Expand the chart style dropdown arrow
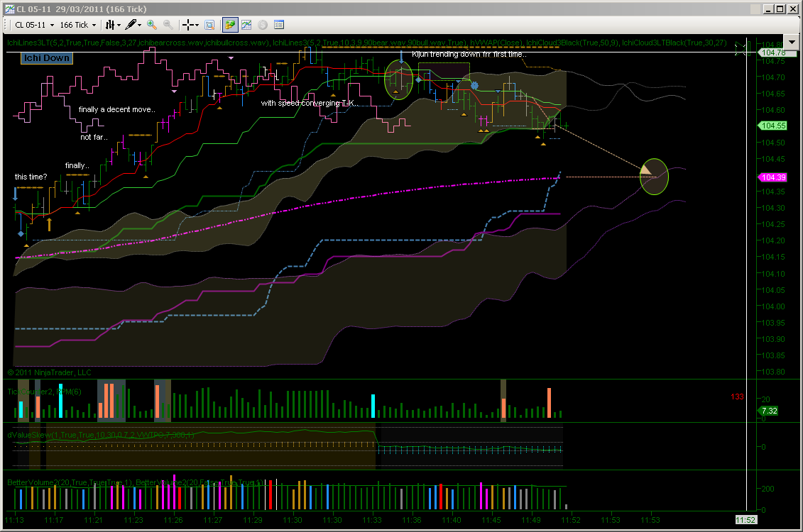This screenshot has width=803, height=532. (119, 25)
